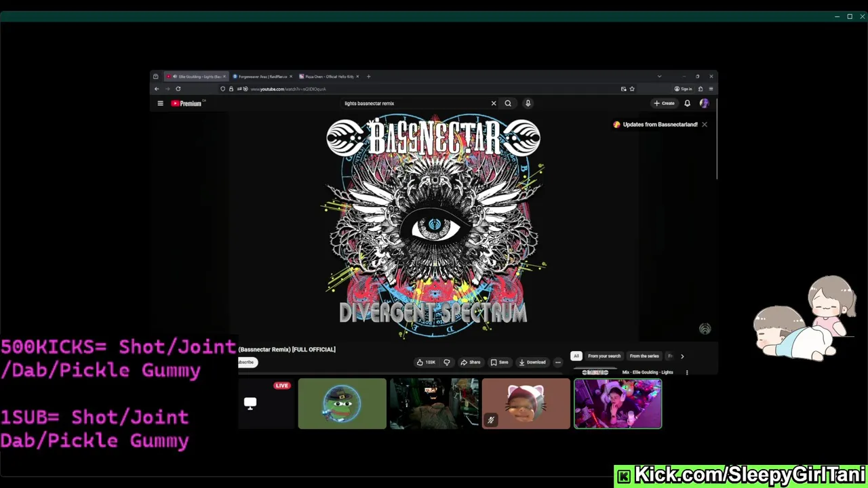Click the muted microphone icon on cat tile
Viewport: 868px width, 488px height.
[490, 420]
